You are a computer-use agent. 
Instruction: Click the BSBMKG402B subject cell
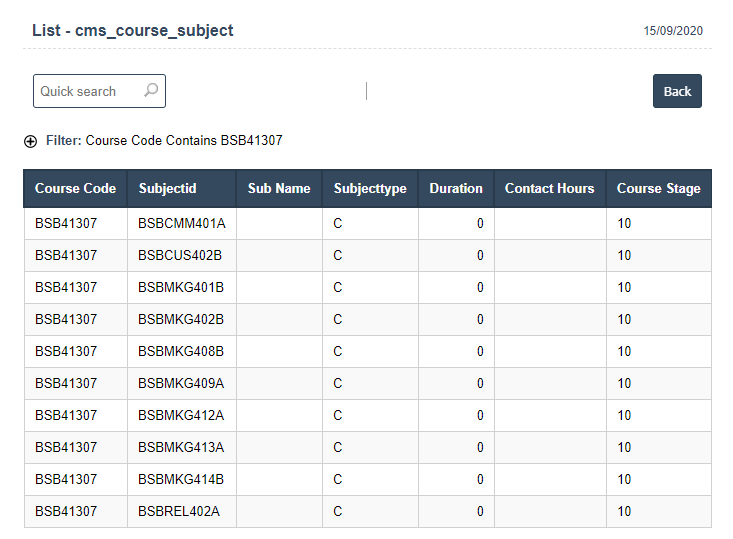pos(181,320)
